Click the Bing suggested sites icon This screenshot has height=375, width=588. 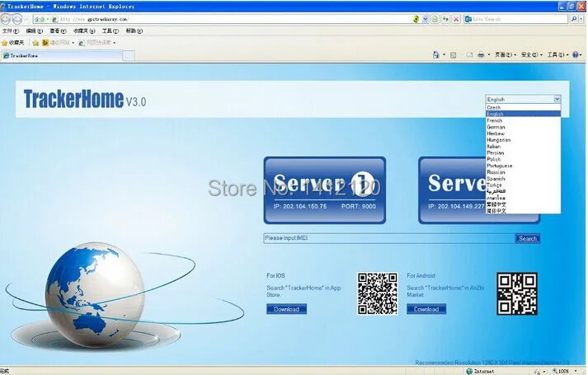pyautogui.click(x=45, y=43)
